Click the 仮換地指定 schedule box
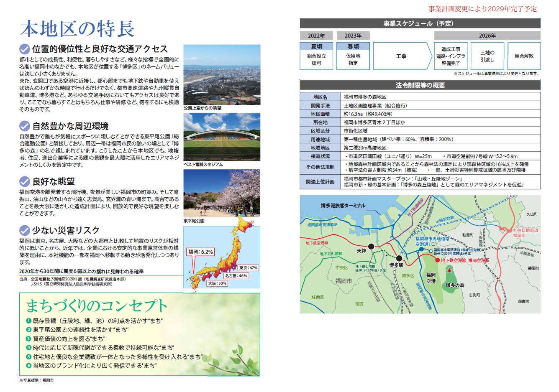Screen dimensions: 559x392 [x=353, y=60]
